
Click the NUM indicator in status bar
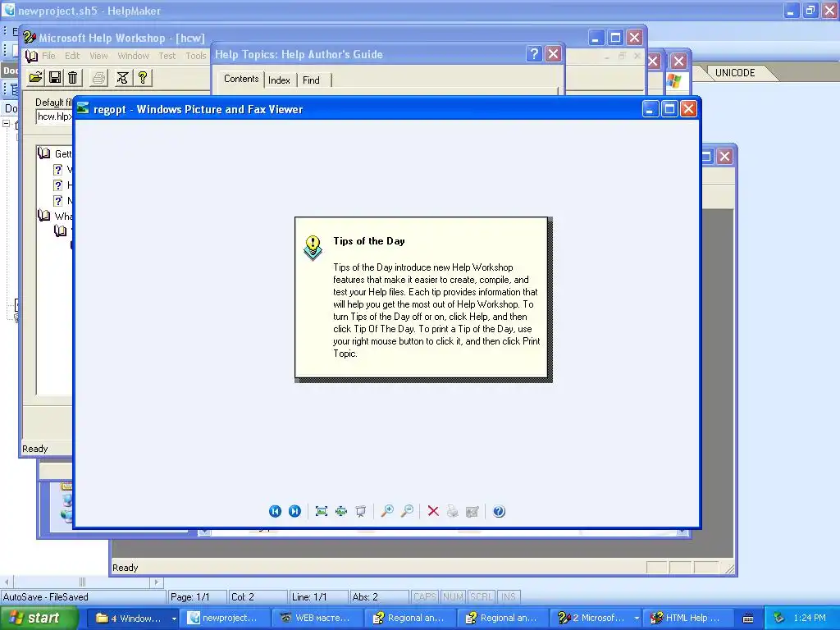(x=453, y=596)
